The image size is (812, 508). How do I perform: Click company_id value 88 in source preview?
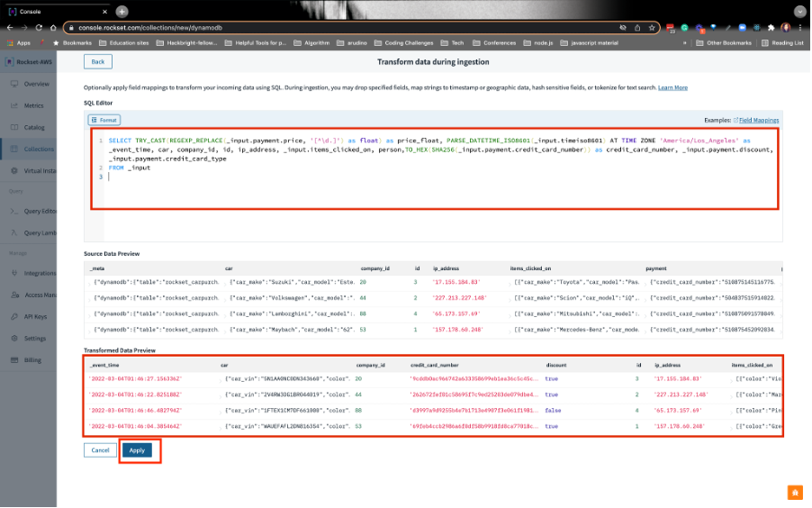point(363,314)
